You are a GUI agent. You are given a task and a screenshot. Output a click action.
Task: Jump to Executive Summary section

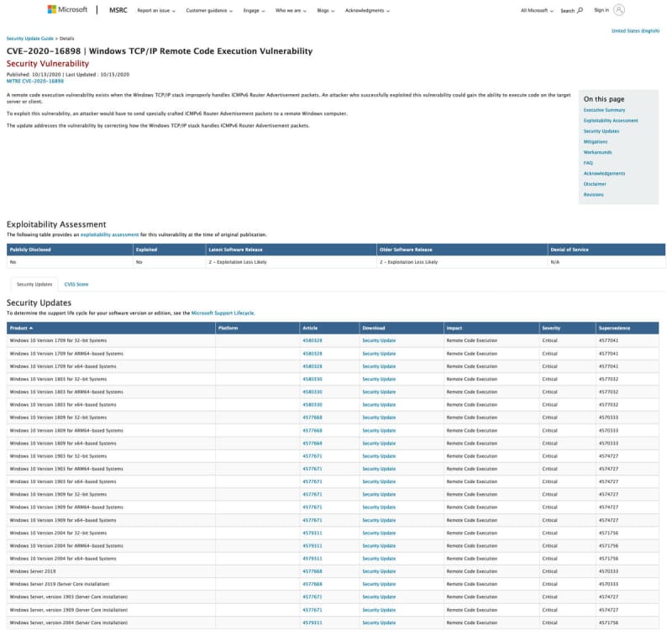coord(604,110)
